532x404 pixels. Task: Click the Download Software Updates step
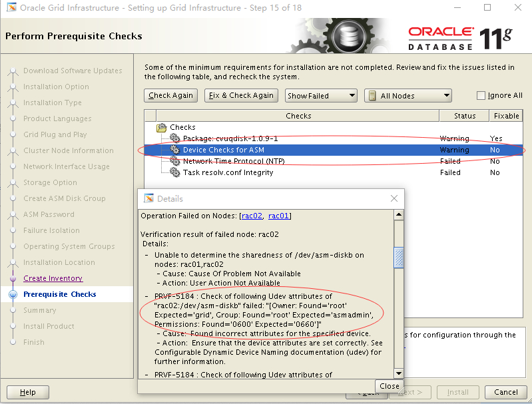73,71
